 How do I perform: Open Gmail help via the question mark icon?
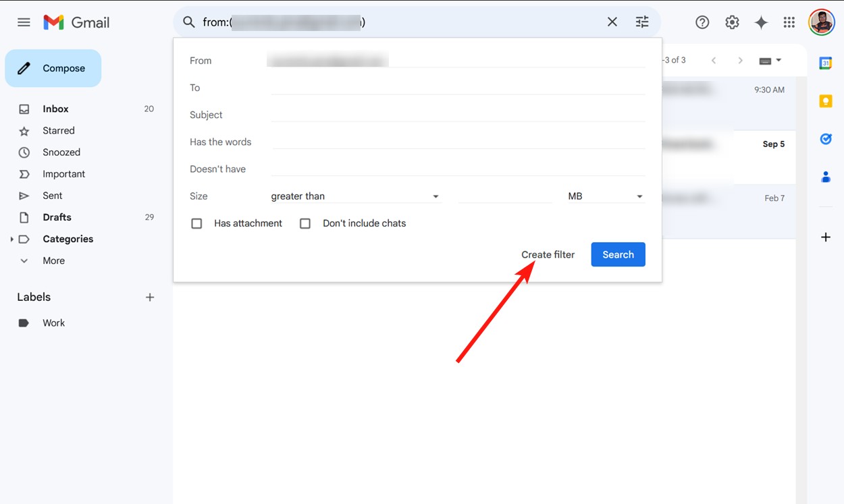coord(702,22)
